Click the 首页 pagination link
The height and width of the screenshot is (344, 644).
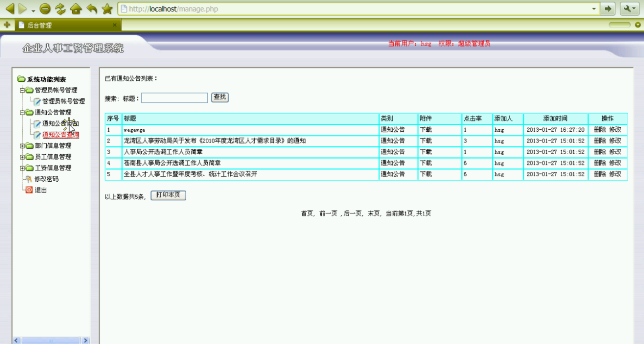point(307,214)
